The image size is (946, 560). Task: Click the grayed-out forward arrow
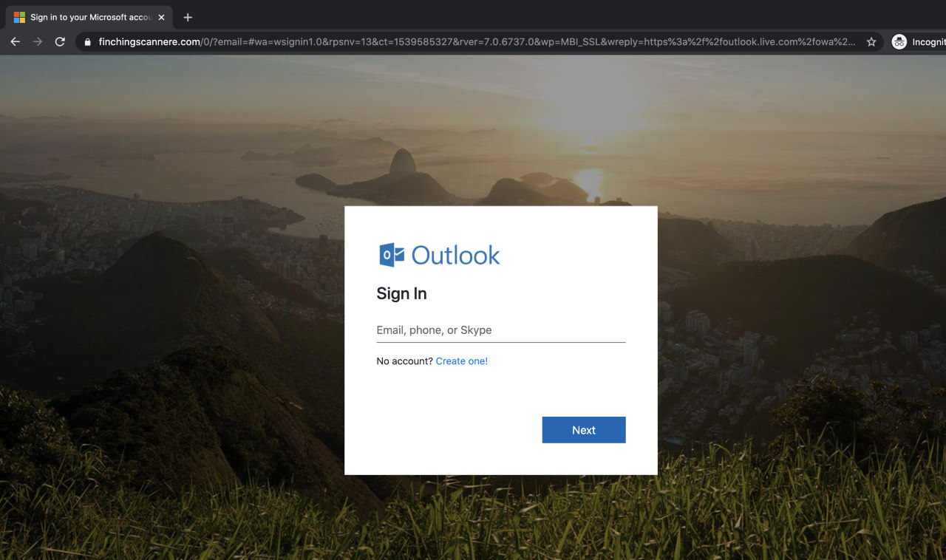coord(38,42)
